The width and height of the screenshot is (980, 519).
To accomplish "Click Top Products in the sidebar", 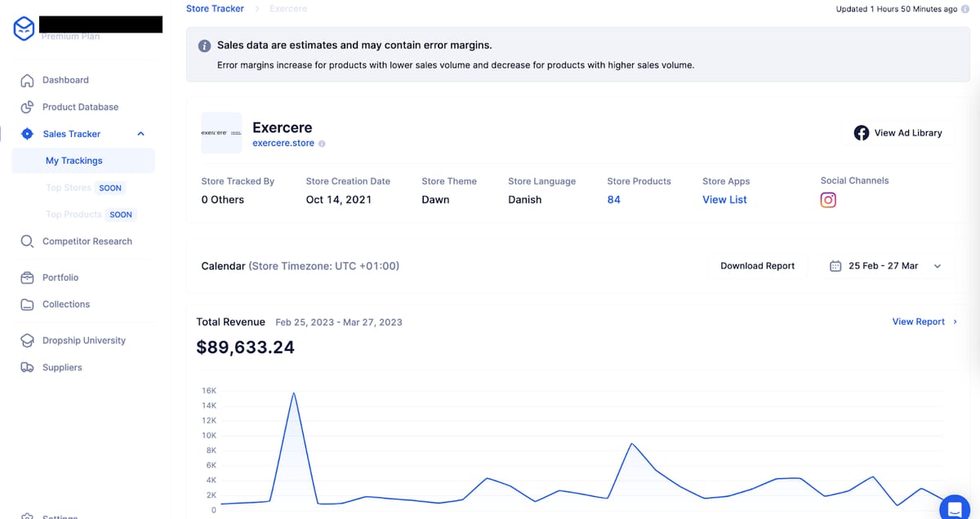I will [73, 215].
